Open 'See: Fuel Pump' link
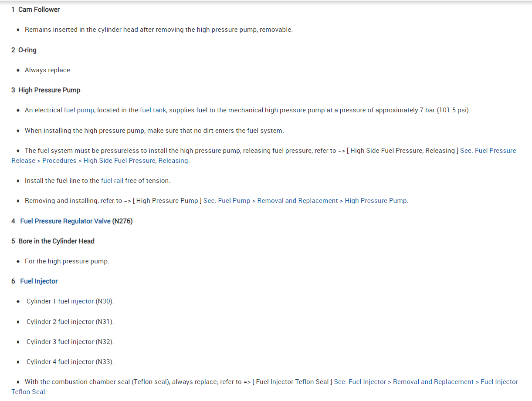532x401 pixels. click(x=227, y=201)
